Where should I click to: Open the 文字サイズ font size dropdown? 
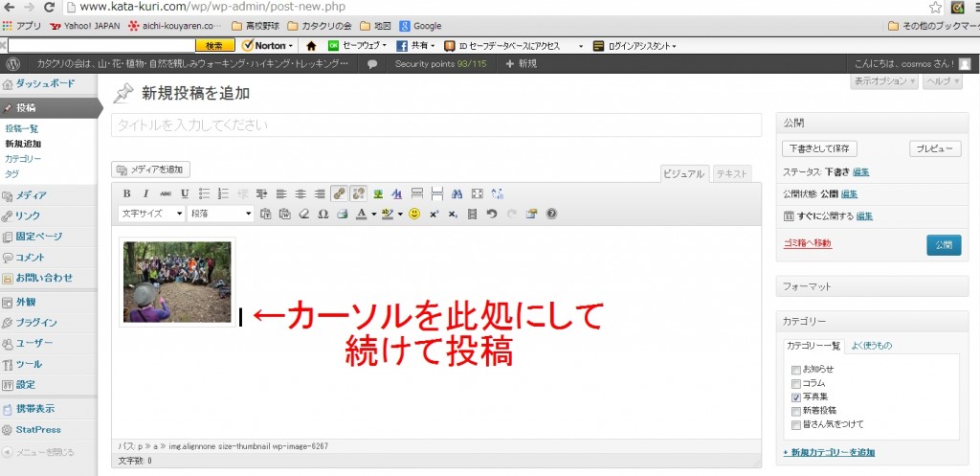151,214
